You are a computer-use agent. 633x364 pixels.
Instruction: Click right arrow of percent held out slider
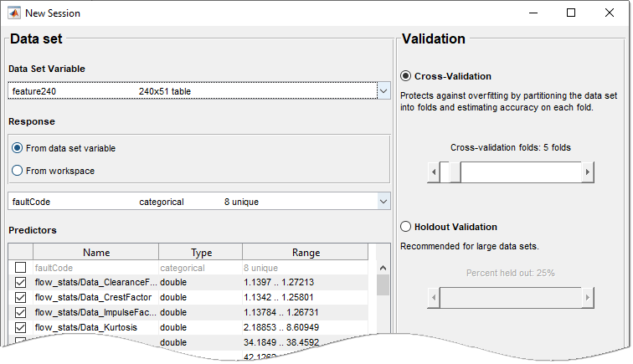(588, 298)
